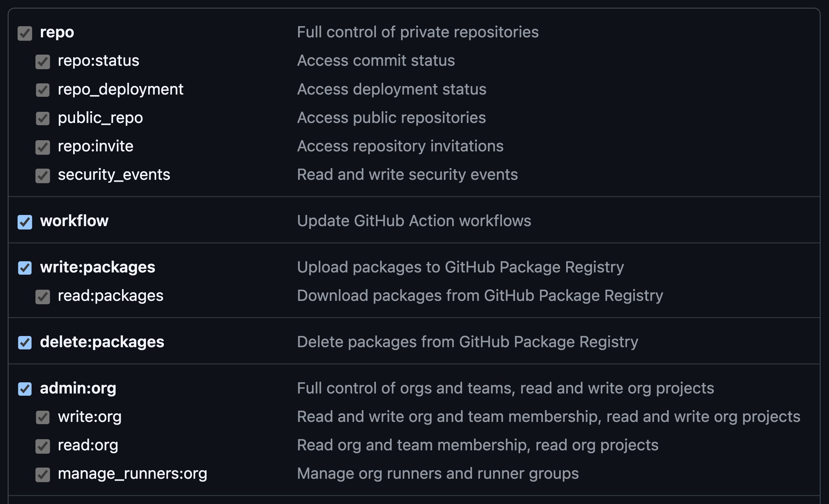Click 'Manage org runners and runner groups' text

click(x=438, y=474)
